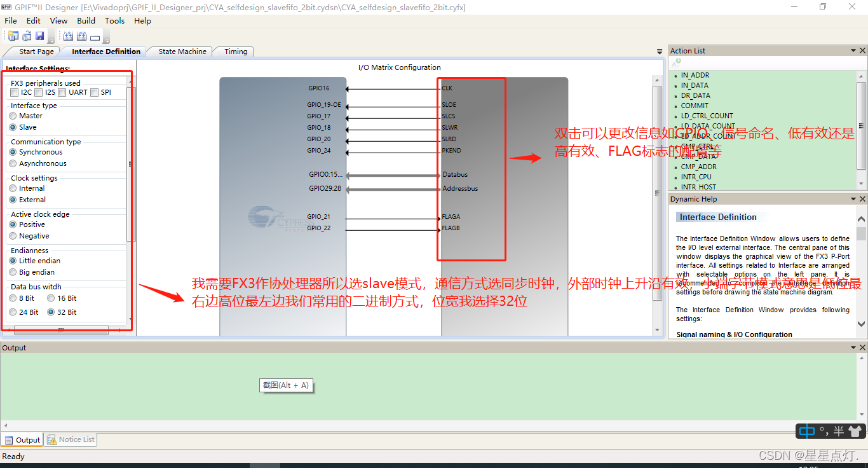
Task: Select IN_ADDR in the Action List
Action: (x=695, y=75)
